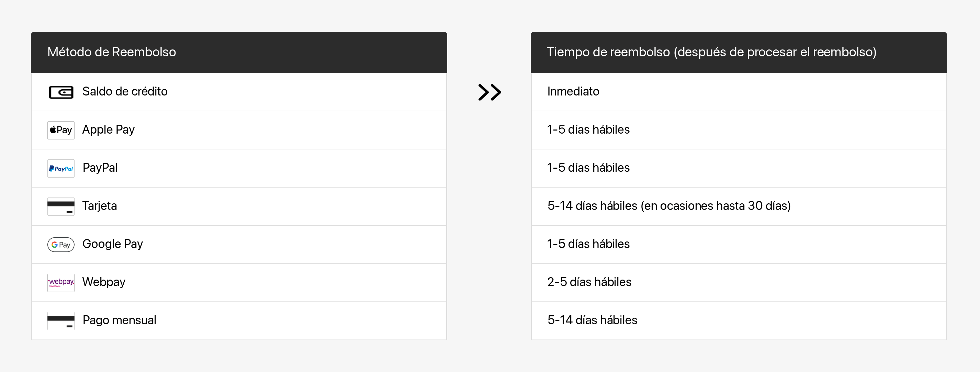Click the 2-5 días hábiles cell
The width and height of the screenshot is (980, 372).
739,283
